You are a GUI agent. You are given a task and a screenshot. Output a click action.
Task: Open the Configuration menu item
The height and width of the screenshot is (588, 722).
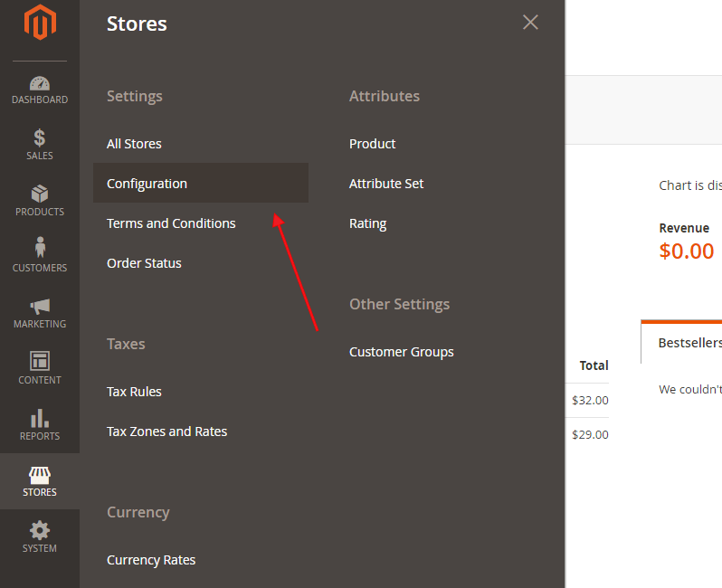tap(201, 183)
